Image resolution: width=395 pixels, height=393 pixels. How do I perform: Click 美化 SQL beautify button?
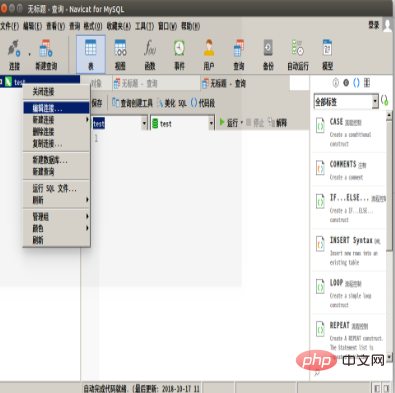[172, 103]
